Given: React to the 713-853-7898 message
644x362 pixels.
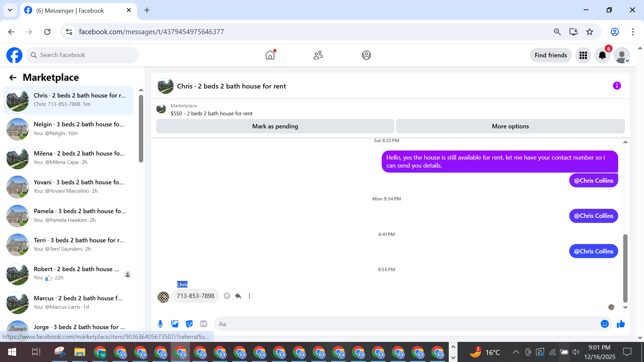Looking at the screenshot, I should 227,296.
